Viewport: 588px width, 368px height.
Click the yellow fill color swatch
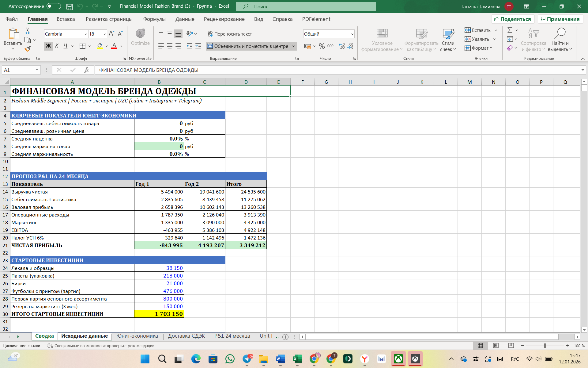coord(100,46)
